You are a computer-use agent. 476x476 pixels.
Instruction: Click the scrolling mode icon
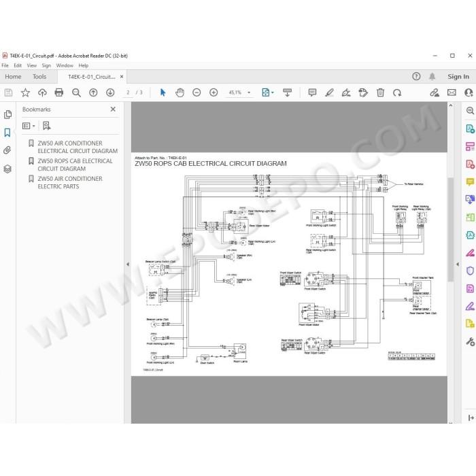click(x=287, y=92)
